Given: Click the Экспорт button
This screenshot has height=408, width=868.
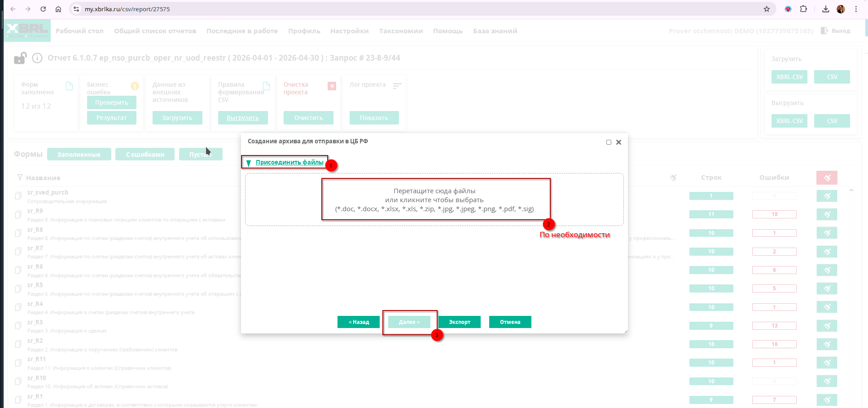Looking at the screenshot, I should (x=460, y=322).
